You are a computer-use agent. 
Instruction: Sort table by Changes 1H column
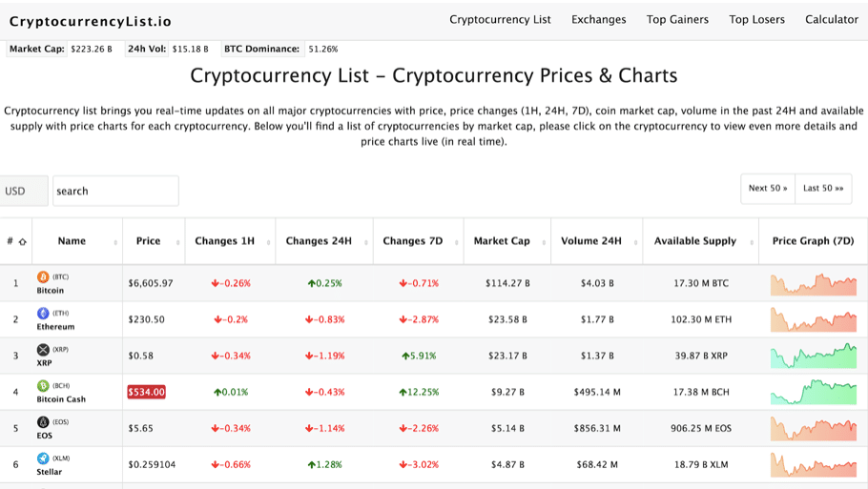230,241
